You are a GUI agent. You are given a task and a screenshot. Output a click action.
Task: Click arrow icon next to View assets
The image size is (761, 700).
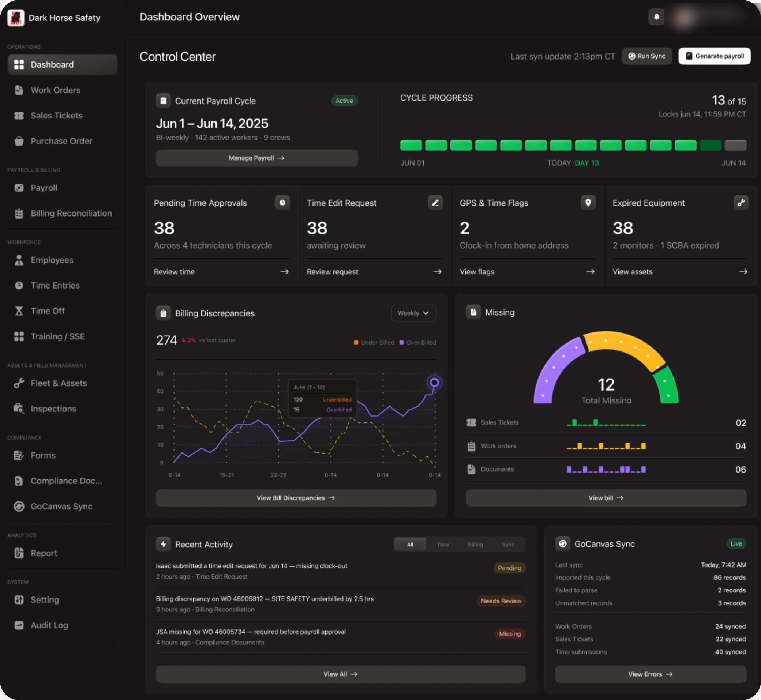tap(743, 272)
